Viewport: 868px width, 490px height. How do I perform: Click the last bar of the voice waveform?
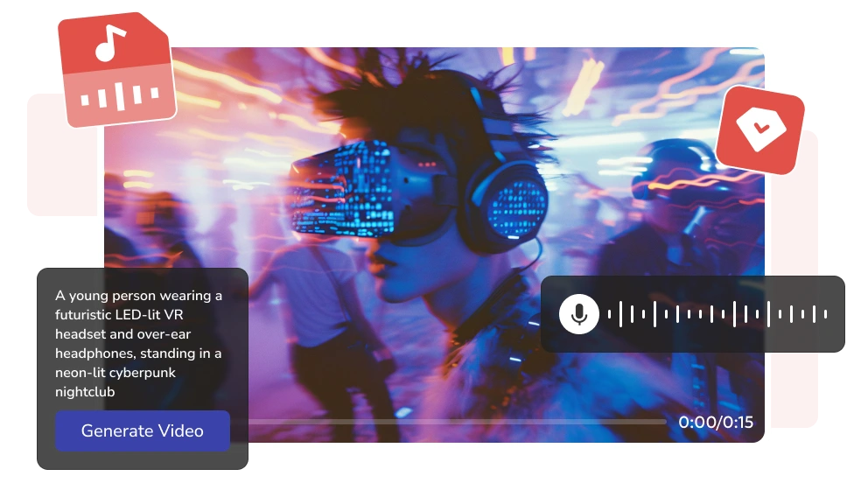click(825, 314)
